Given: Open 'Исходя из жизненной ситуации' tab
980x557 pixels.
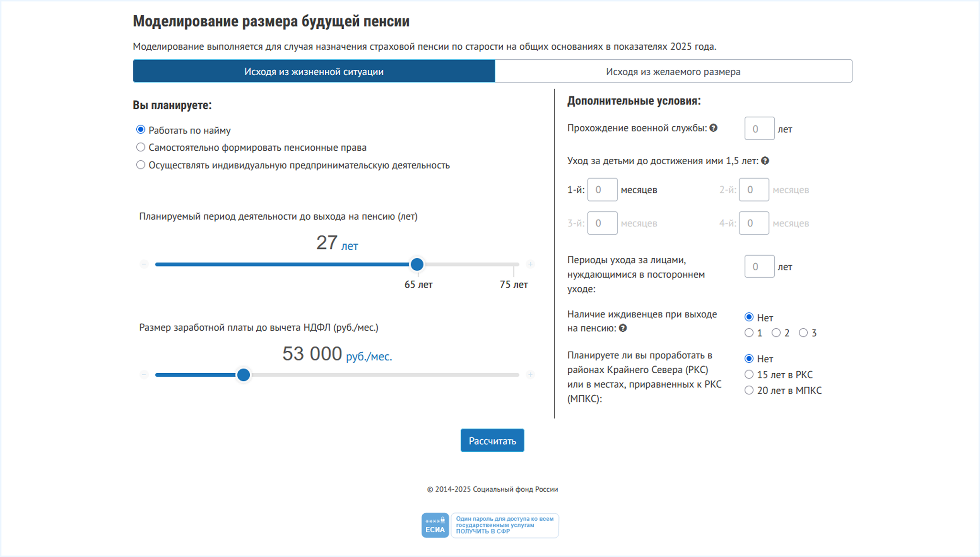Looking at the screenshot, I should click(x=314, y=71).
